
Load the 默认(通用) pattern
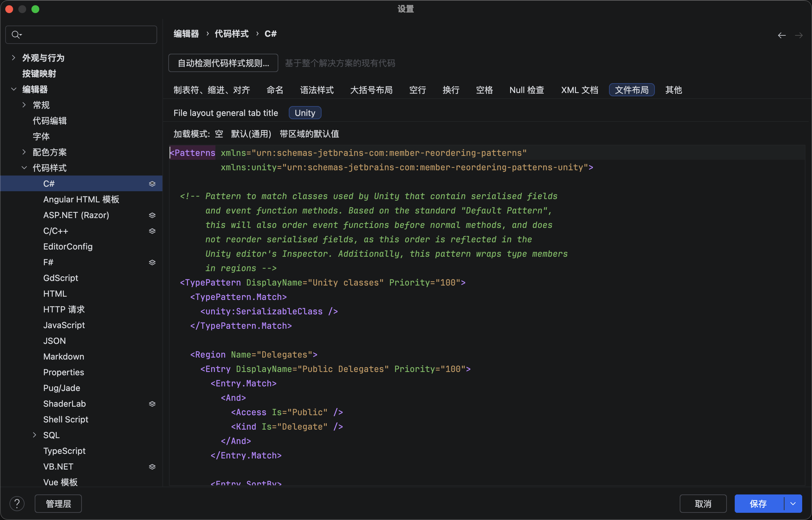pos(251,134)
